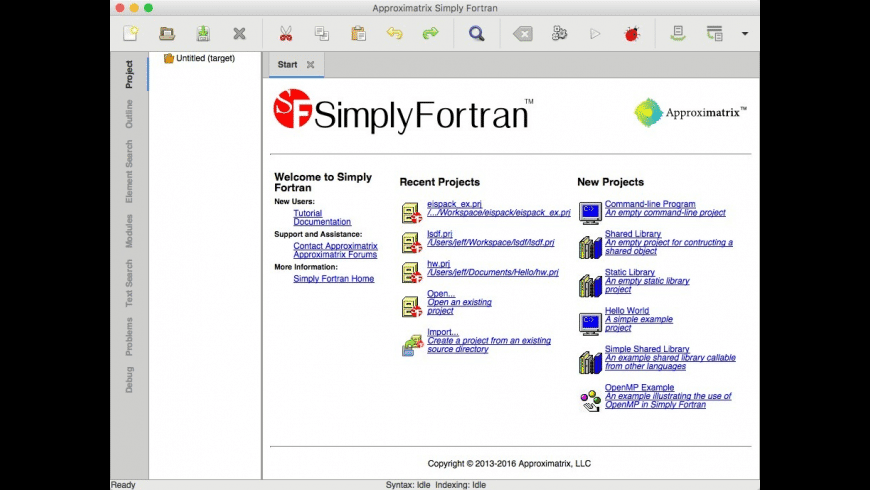870x490 pixels.
Task: Click the Import... link
Action: pyautogui.click(x=443, y=332)
